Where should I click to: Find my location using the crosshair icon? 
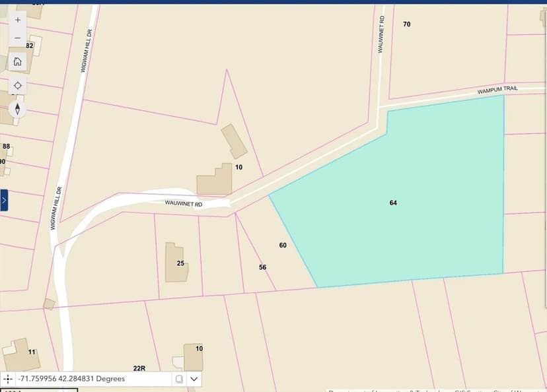[17, 84]
